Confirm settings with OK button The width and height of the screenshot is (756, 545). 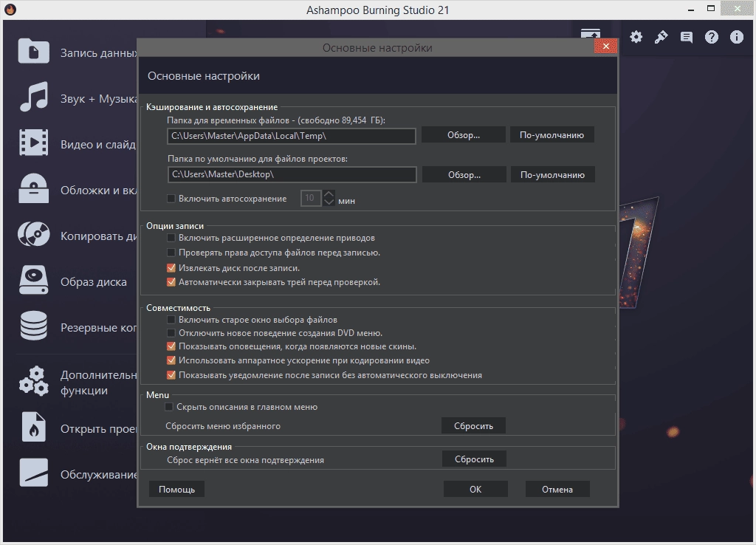475,489
